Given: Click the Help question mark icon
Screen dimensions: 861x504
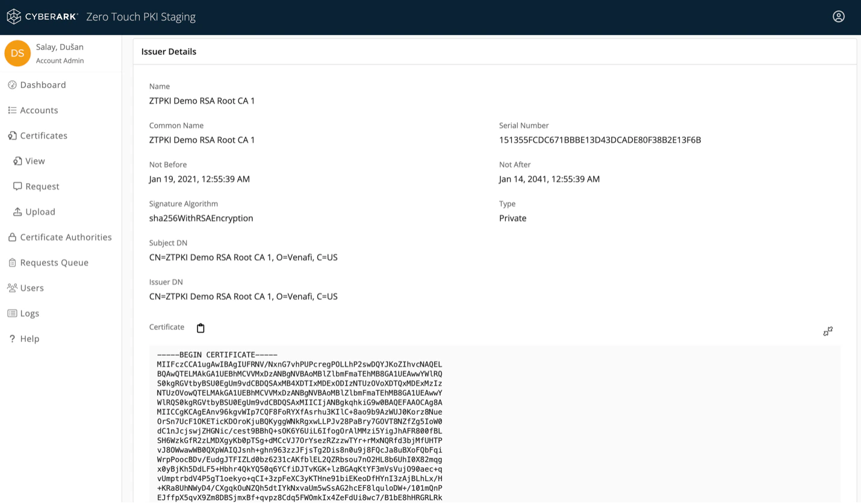Looking at the screenshot, I should (12, 338).
